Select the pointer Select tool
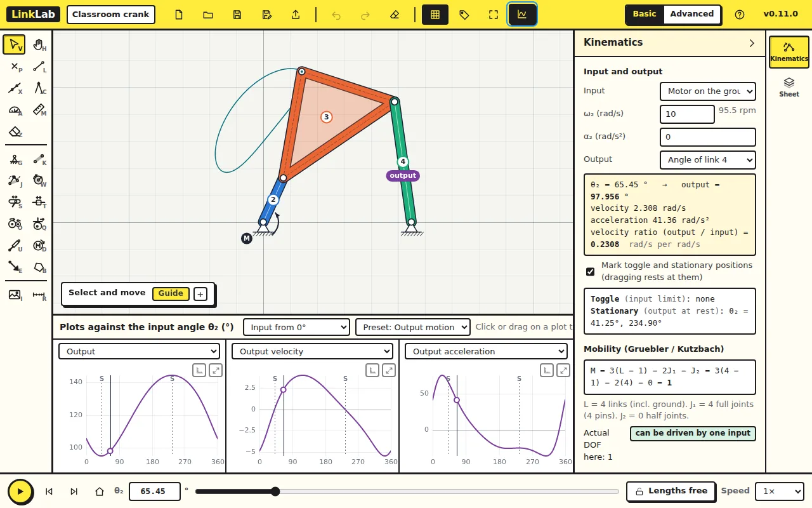Screen dimensions: 812x508 pyautogui.click(x=15, y=45)
